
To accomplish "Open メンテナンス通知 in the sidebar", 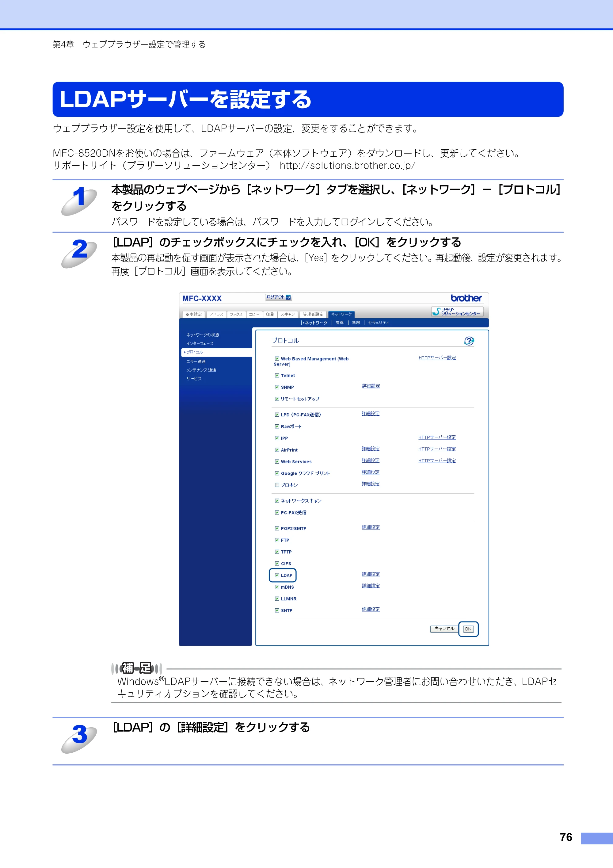I will click(201, 370).
